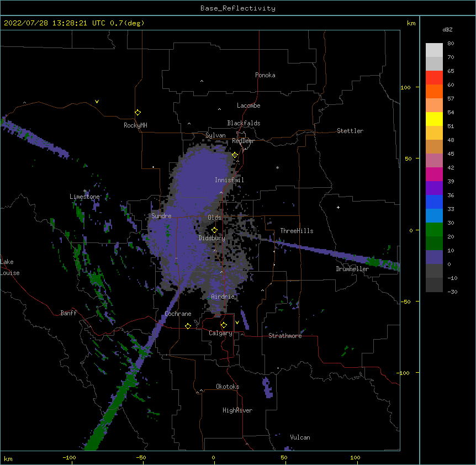This screenshot has width=476, height=465.
Task: Click the Stettler label
Action: click(350, 131)
